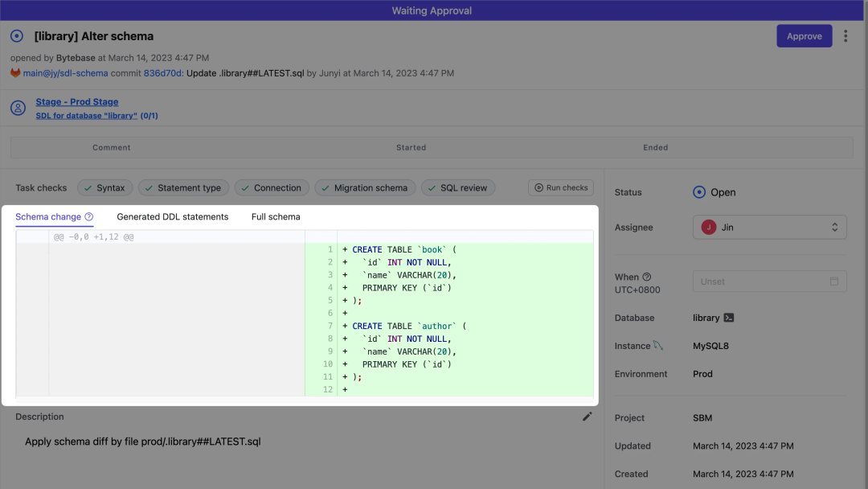Click the GitLab fox icon
Viewport: 868px width, 489px height.
[15, 73]
